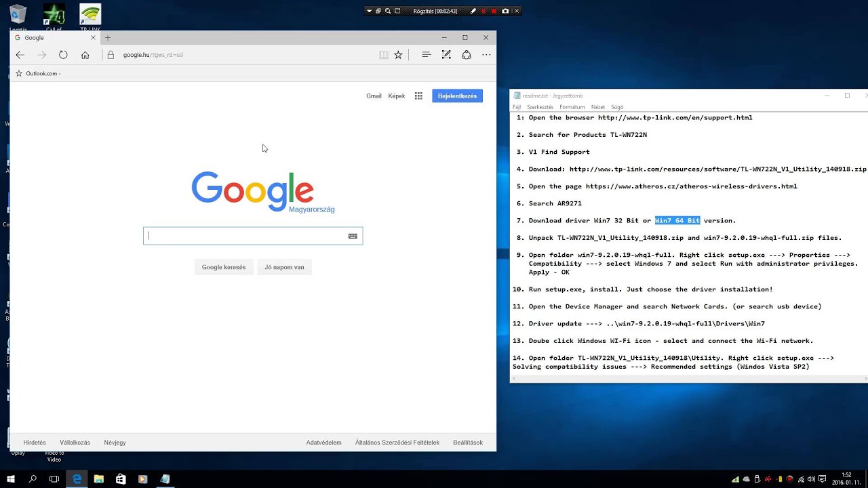Open the Formátum menu in Notepad

(x=572, y=107)
